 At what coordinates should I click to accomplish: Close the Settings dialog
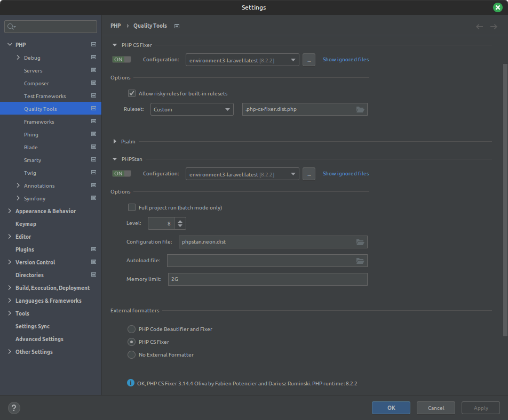(498, 7)
